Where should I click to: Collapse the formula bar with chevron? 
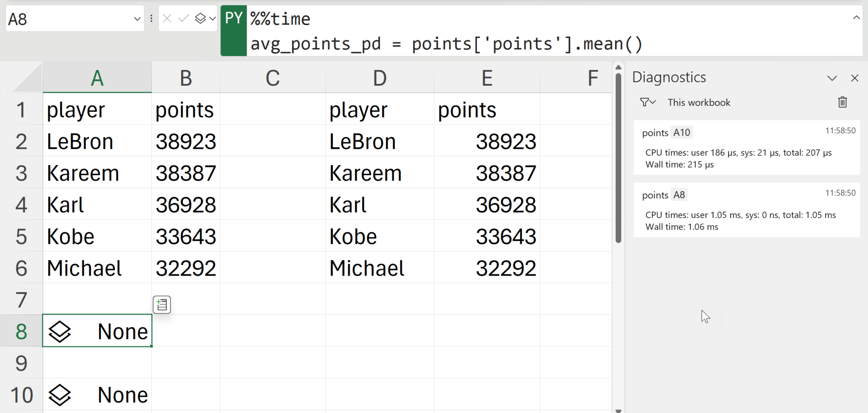856,18
